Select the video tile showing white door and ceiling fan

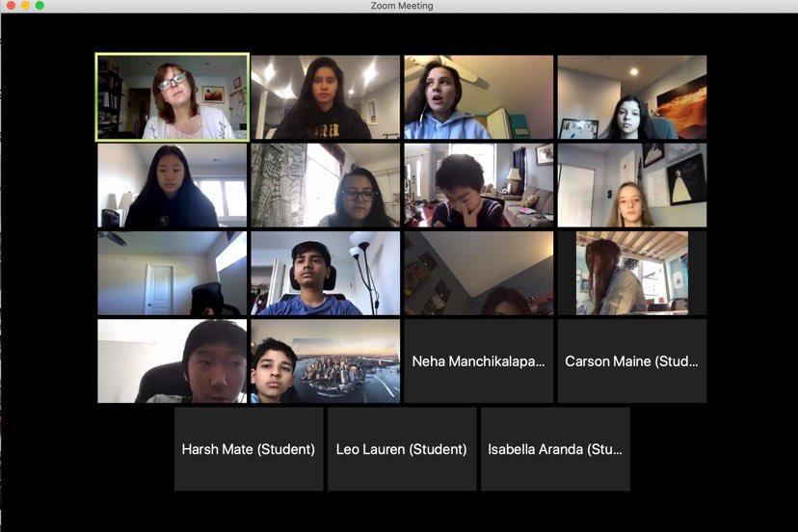pos(172,274)
